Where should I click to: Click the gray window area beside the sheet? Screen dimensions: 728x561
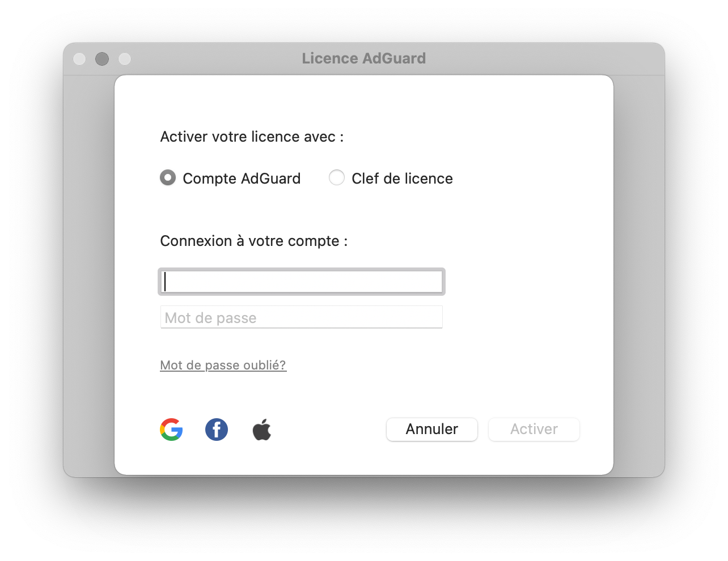(x=88, y=272)
